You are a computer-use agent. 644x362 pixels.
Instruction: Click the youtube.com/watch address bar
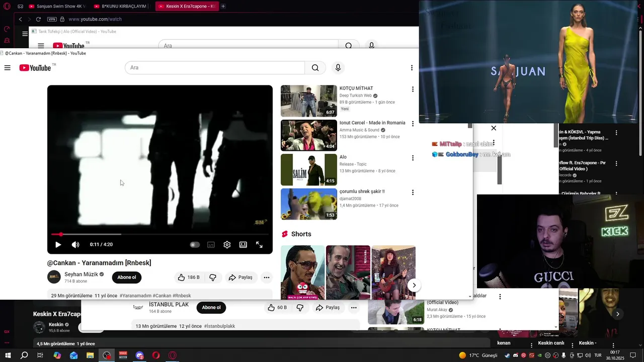95,19
